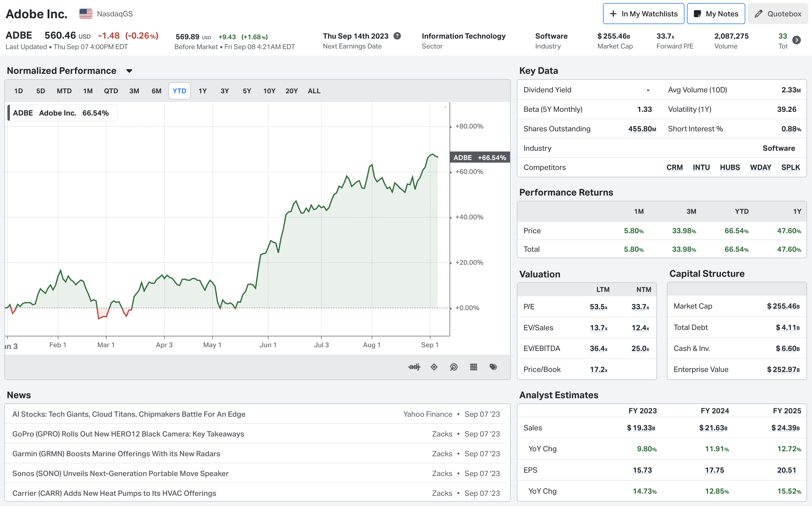This screenshot has height=506, width=812.
Task: Click the FY 2025 EPS 20.51 estimate
Action: click(787, 470)
